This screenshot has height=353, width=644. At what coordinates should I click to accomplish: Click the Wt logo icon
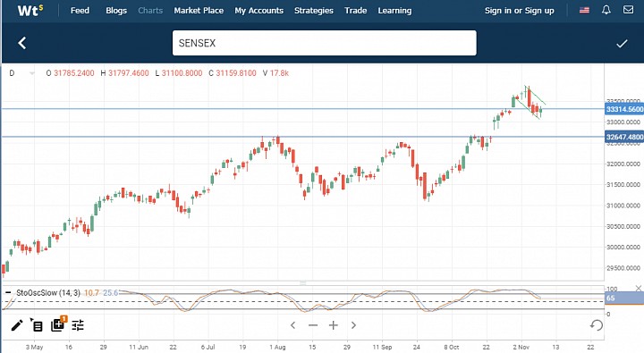pyautogui.click(x=30, y=10)
